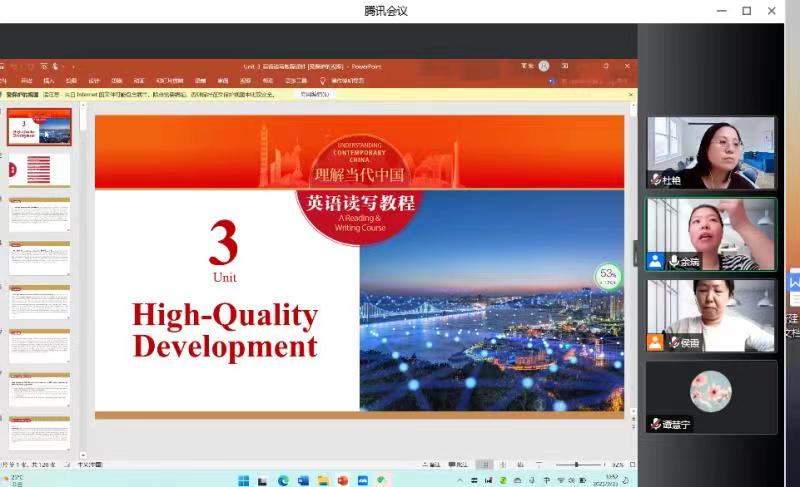Start slide show from status bar icon
800x487 pixels.
(x=539, y=465)
